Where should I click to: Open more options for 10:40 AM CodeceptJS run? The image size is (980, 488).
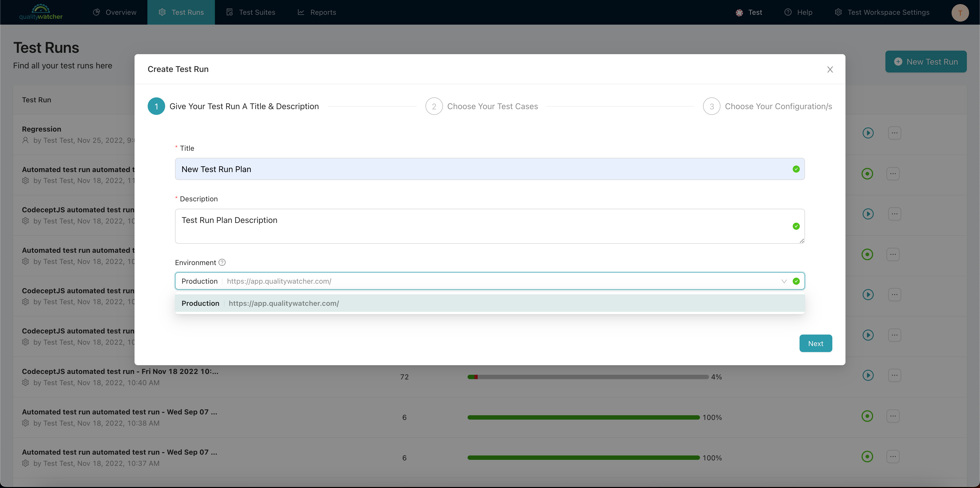[x=894, y=375]
